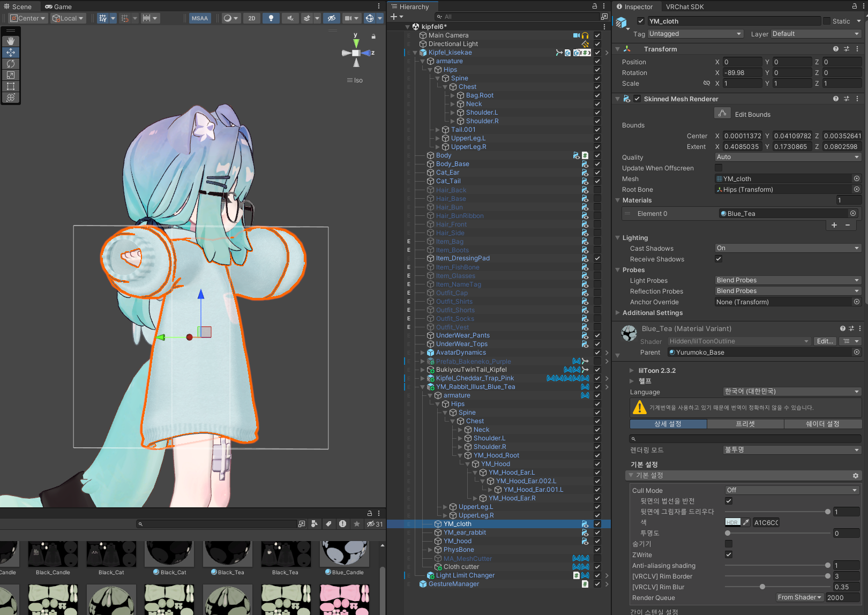
Task: Click the MSAA toolbar button
Action: click(200, 18)
